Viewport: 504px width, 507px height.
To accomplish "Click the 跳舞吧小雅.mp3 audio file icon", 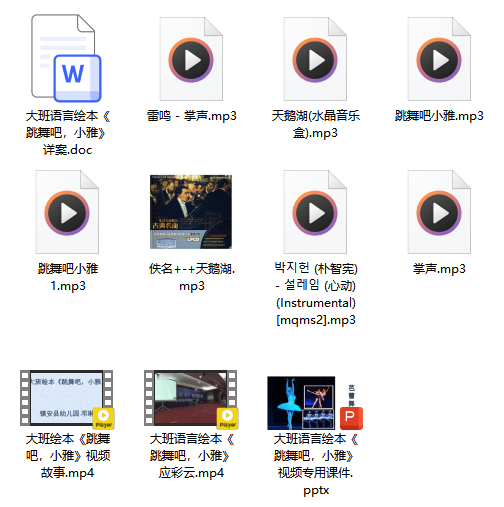I will (439, 59).
